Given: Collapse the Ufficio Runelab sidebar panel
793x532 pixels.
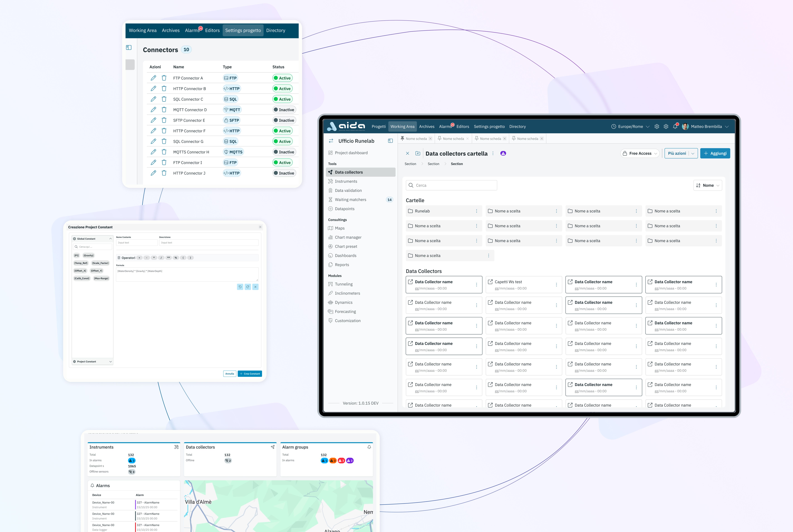Looking at the screenshot, I should tap(390, 141).
